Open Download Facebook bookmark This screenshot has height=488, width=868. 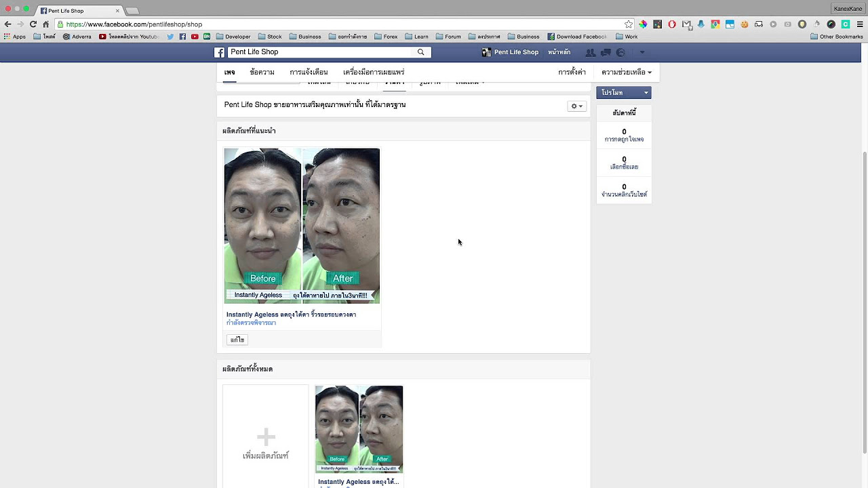577,37
